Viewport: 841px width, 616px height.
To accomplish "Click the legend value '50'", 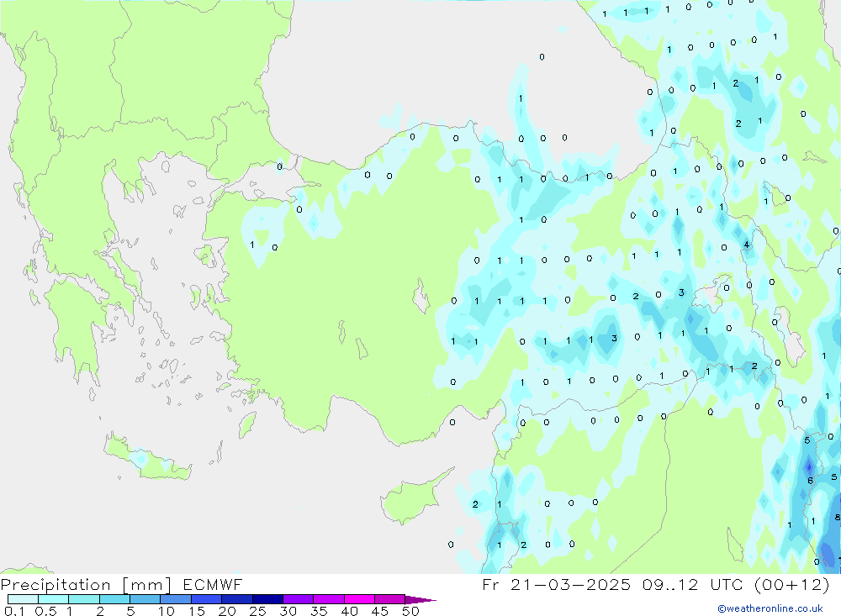I will (x=410, y=611).
